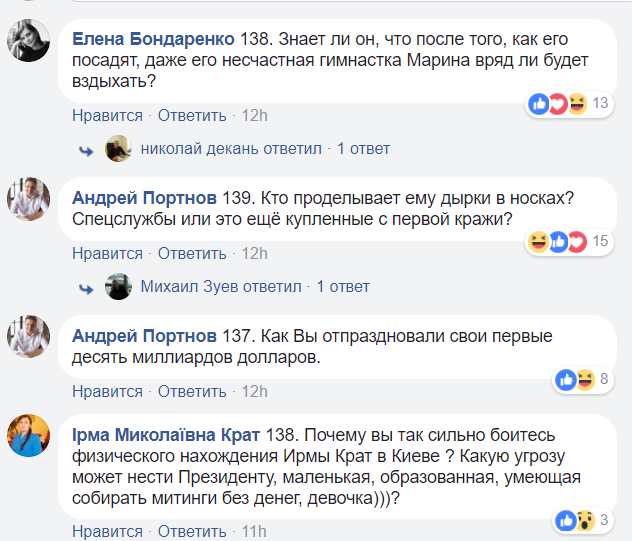View reactions on Андрей Портнов's comment 137
This screenshot has height=541, width=632.
577,379
